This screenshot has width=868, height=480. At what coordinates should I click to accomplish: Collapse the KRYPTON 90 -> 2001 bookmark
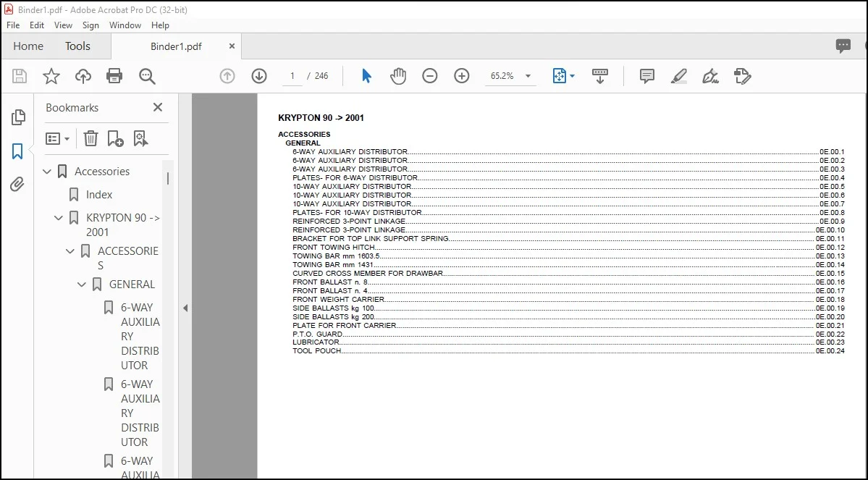pos(59,218)
